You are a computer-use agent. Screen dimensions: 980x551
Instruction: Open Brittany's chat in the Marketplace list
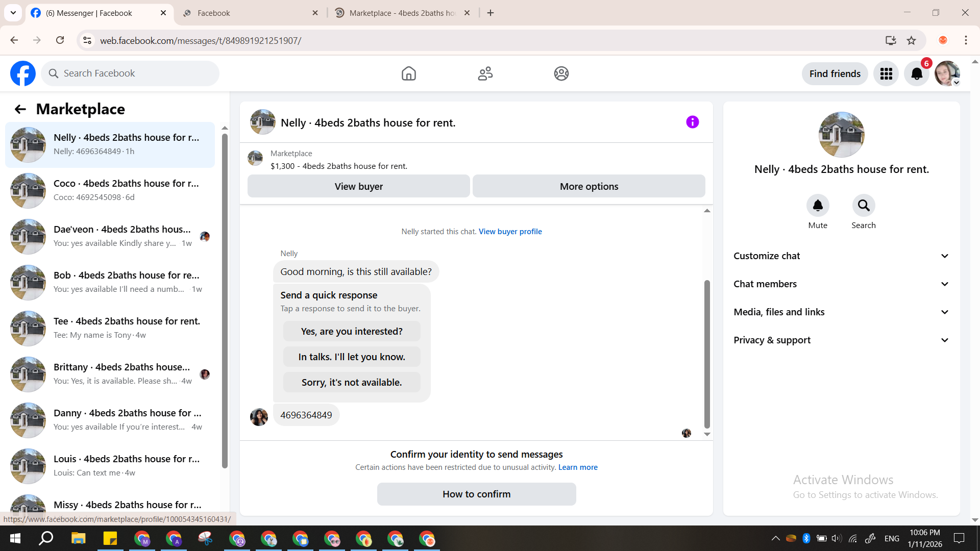pyautogui.click(x=110, y=374)
